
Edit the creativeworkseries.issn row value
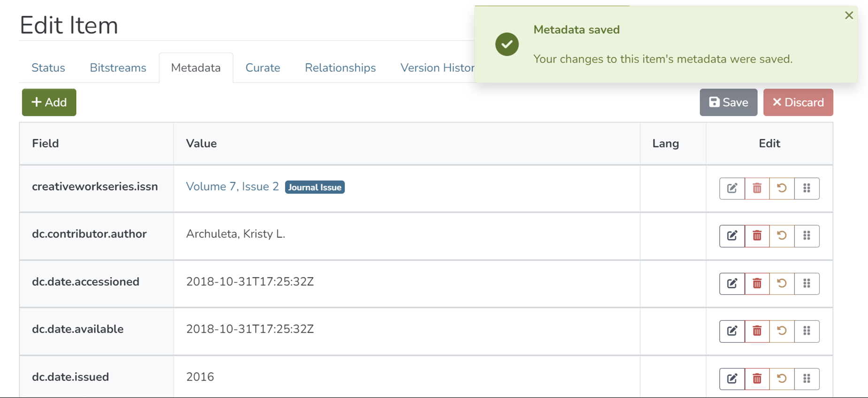point(732,188)
